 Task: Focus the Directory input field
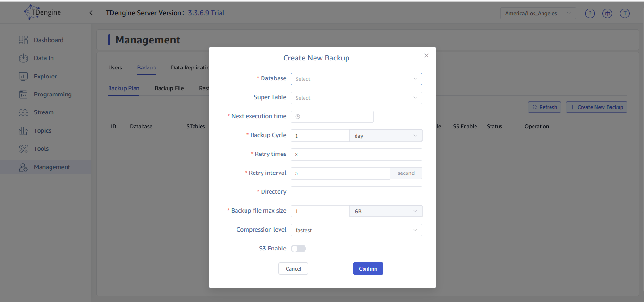[356, 192]
